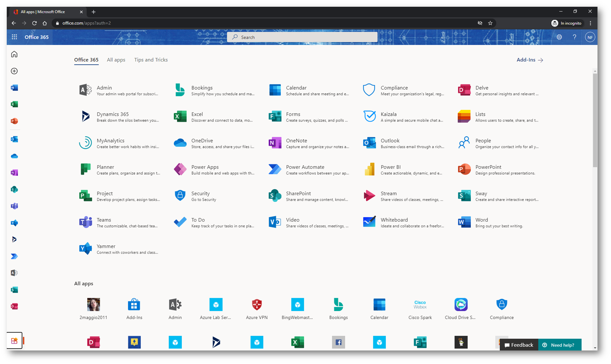
Task: Launch the Whiteboard app tile
Action: (404, 222)
